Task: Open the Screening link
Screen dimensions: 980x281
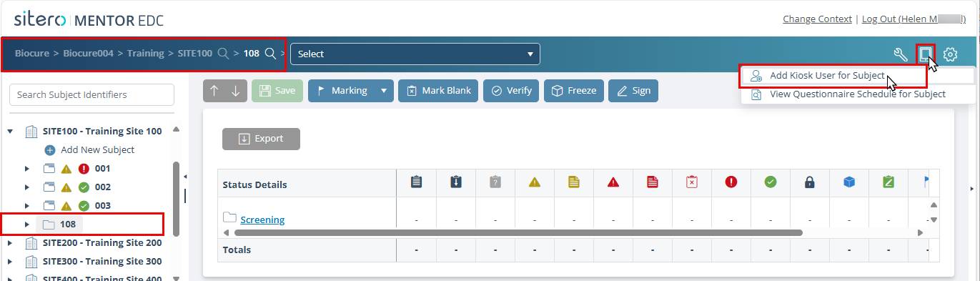Action: click(262, 220)
